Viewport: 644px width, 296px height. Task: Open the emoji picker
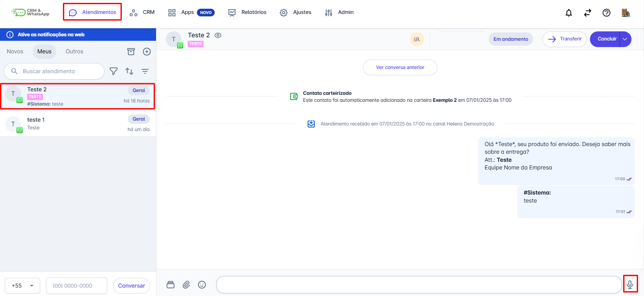202,285
